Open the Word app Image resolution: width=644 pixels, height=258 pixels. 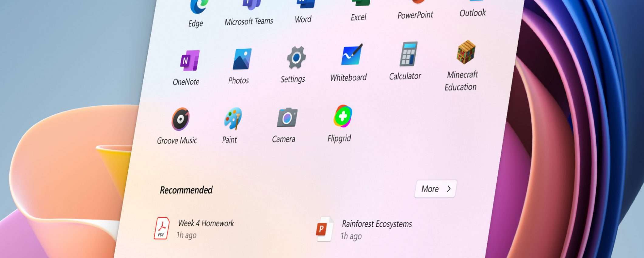(304, 12)
